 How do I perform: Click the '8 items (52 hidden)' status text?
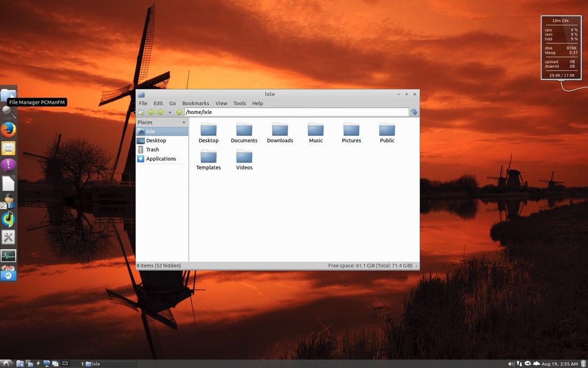pos(159,266)
